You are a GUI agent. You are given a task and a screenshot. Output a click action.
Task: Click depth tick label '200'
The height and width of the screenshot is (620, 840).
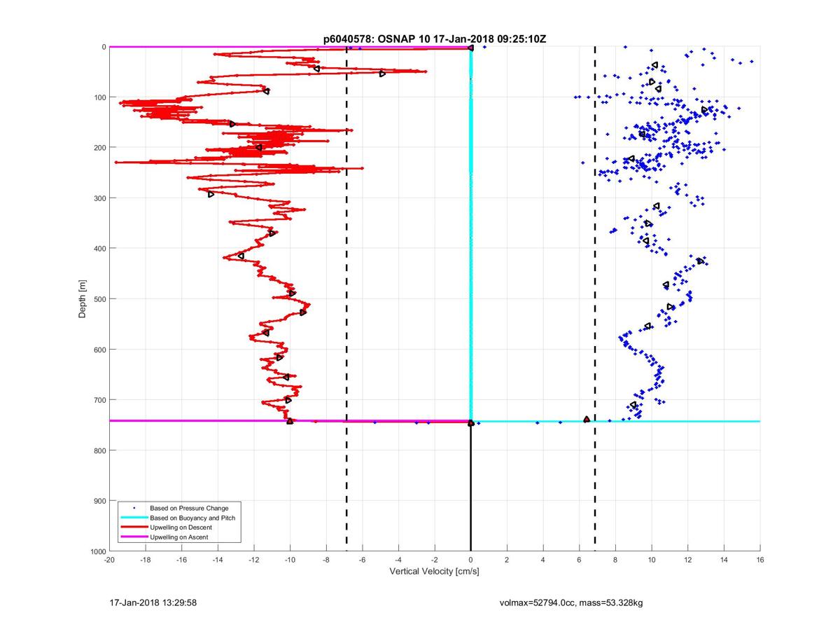tap(99, 148)
